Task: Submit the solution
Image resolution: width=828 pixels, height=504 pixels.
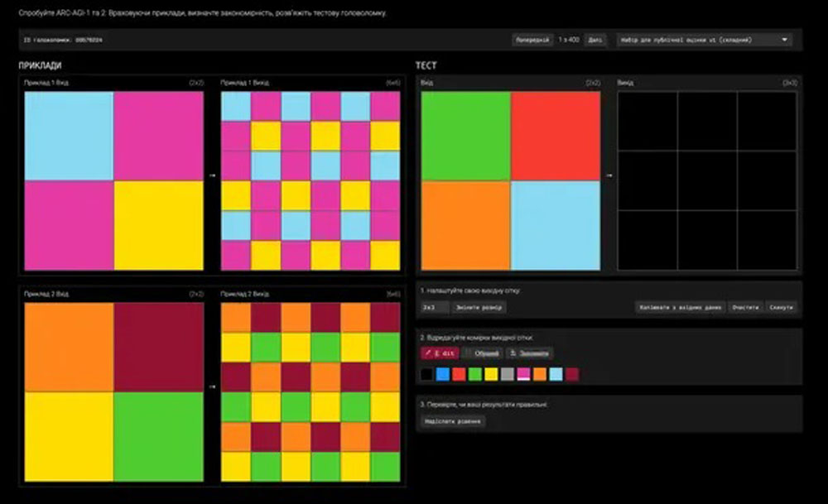Action: click(x=454, y=421)
